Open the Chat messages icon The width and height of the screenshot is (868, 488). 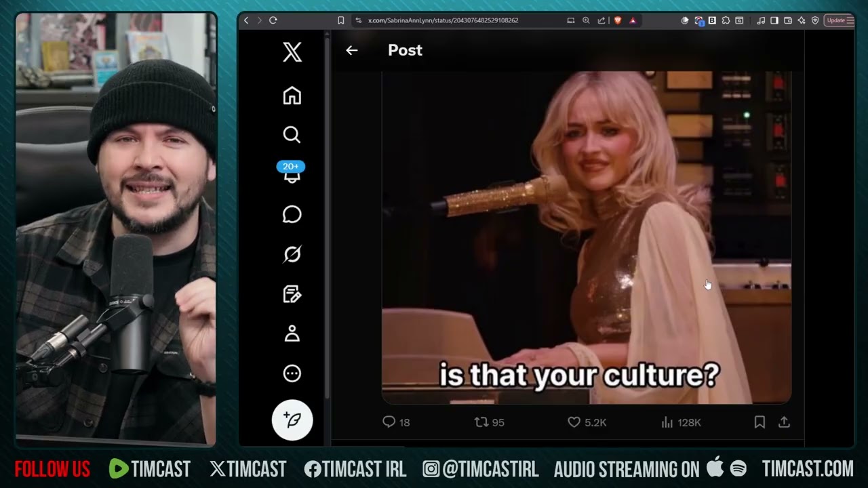point(292,214)
